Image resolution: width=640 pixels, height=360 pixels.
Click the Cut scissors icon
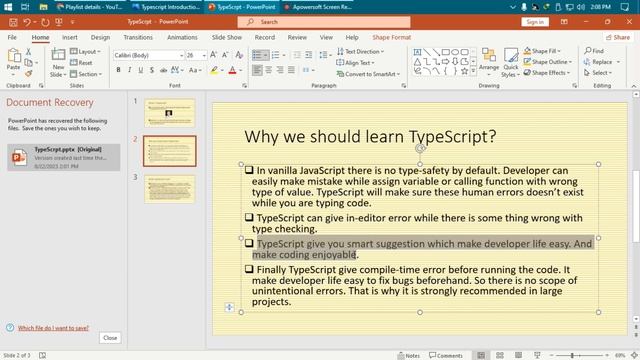(x=28, y=51)
